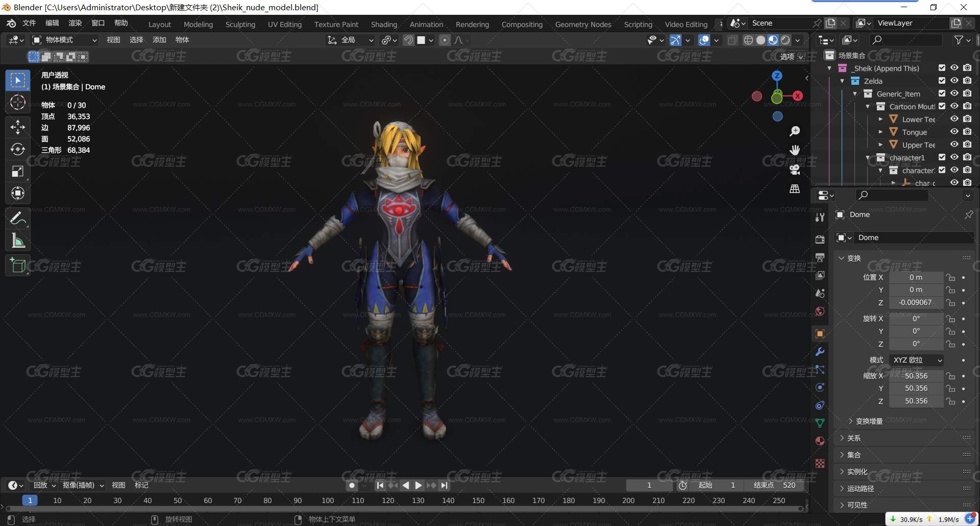The image size is (980, 526).
Task: Toggle camera view with the camera icon
Action: tap(795, 170)
